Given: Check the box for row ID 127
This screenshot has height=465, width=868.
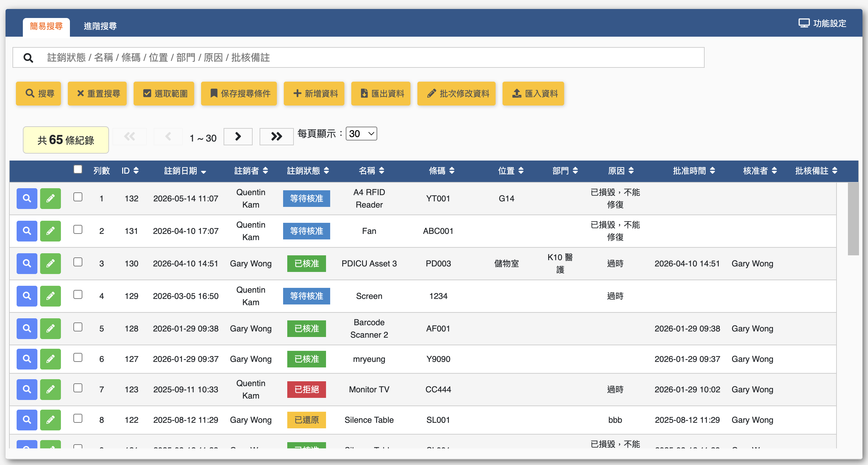Looking at the screenshot, I should pos(78,357).
